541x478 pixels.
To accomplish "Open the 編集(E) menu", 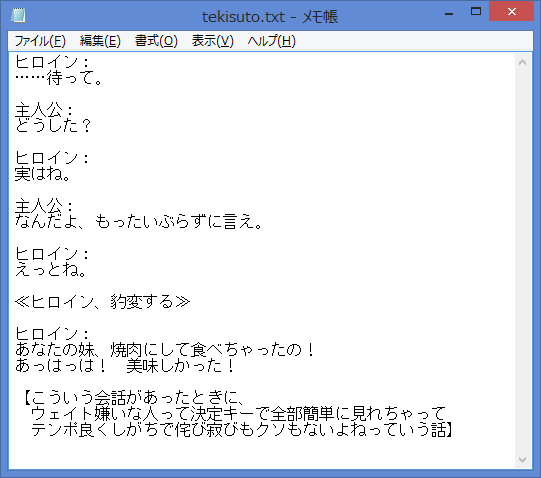I will pos(100,41).
